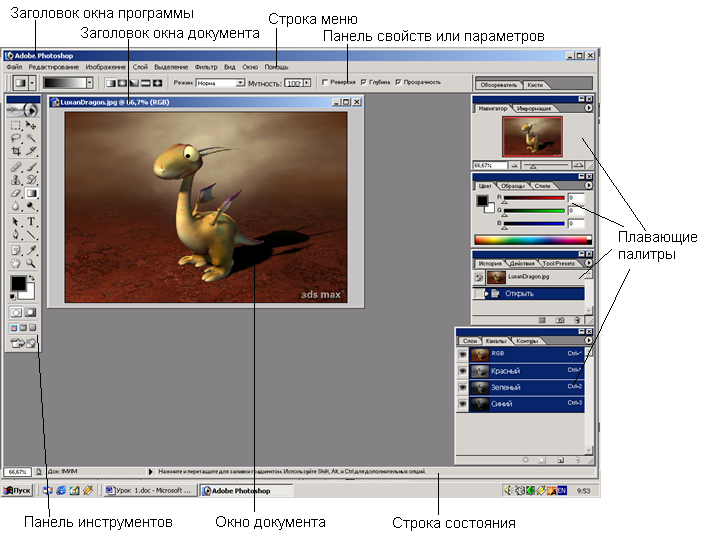
Task: Switch to the Образцы tab
Action: [512, 186]
